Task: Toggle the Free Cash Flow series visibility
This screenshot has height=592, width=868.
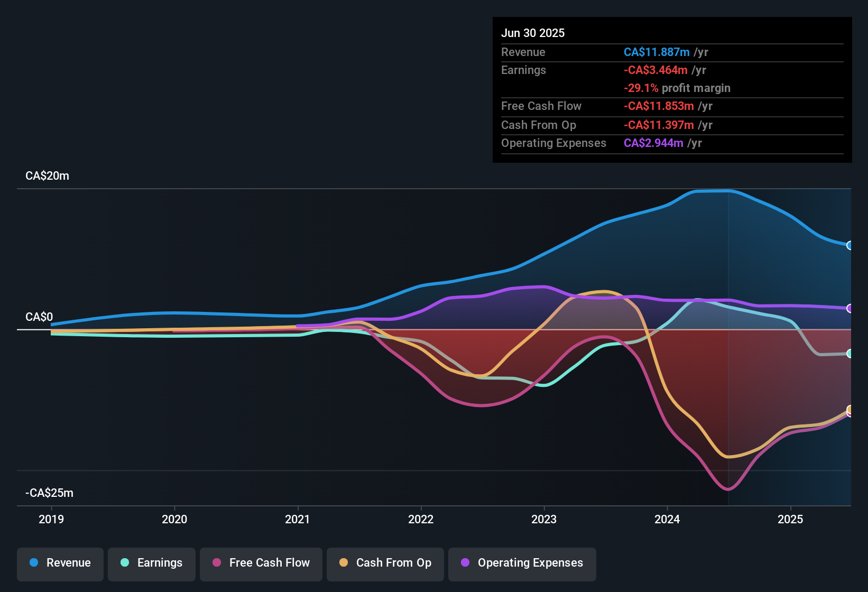Action: [x=261, y=563]
